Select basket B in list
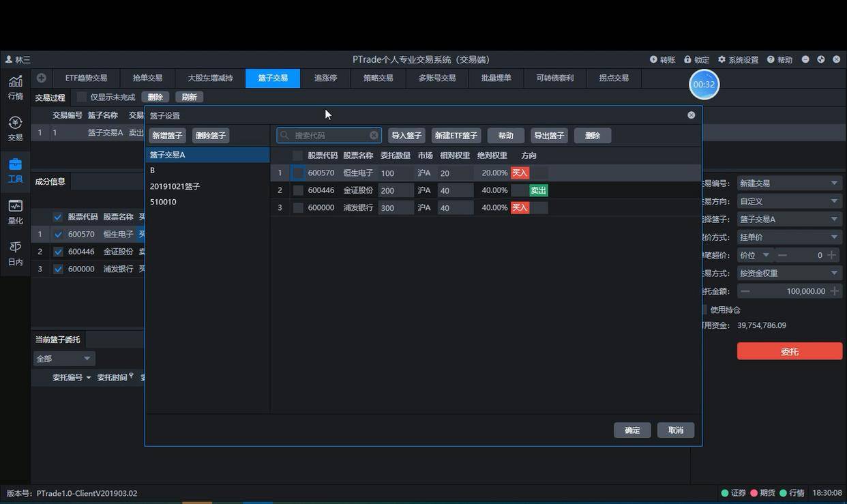 point(207,171)
